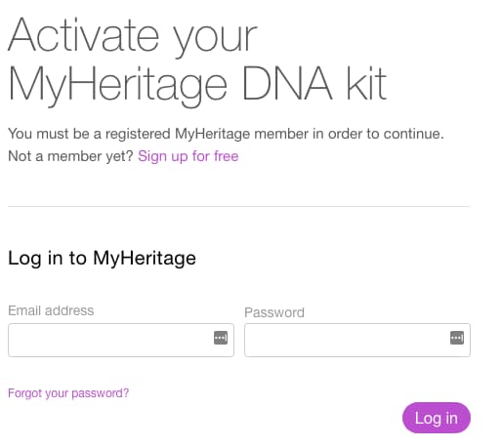Click the word Activate in the title

pyautogui.click(x=83, y=35)
